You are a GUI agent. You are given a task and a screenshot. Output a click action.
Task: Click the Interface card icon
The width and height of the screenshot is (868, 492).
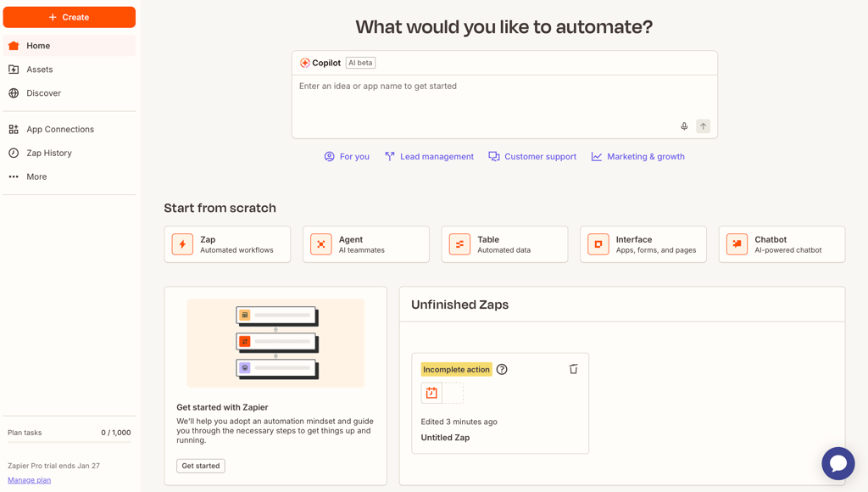click(x=598, y=244)
